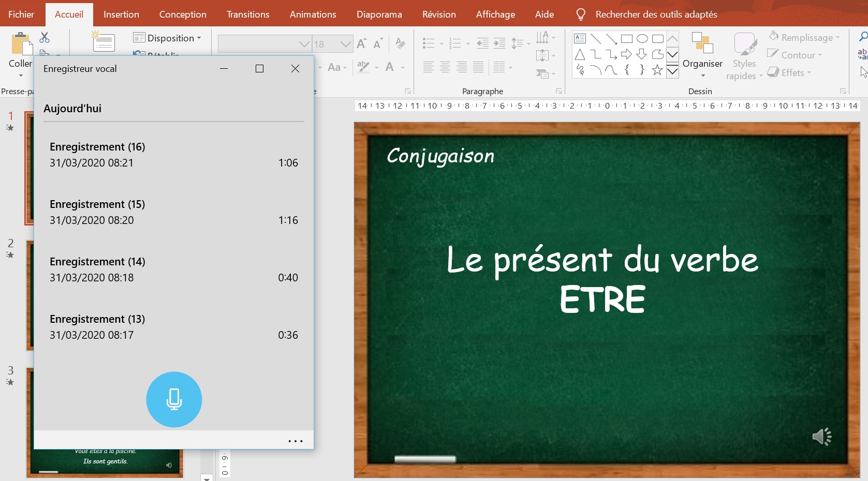Pick the five-point star shape
The image size is (868, 481).
657,70
